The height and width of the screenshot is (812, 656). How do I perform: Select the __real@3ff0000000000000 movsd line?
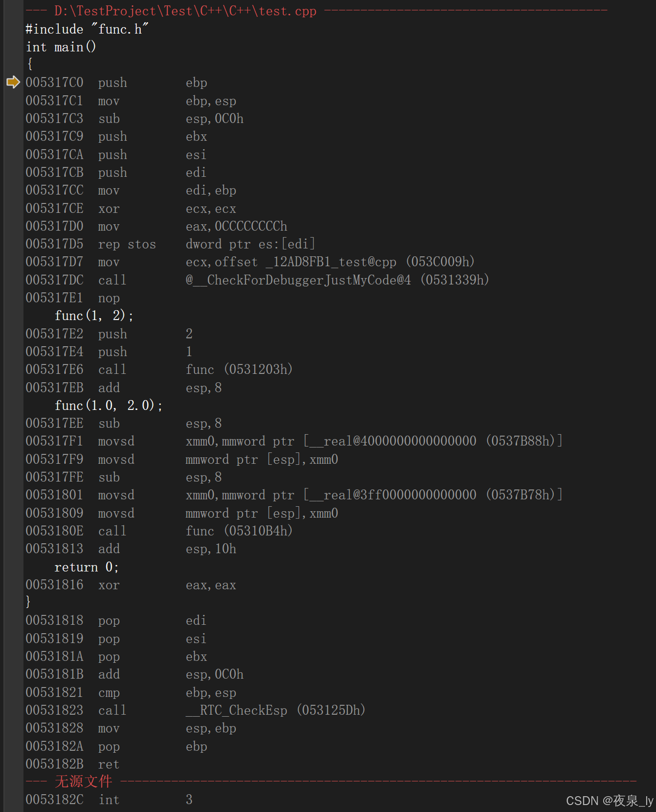[294, 495]
